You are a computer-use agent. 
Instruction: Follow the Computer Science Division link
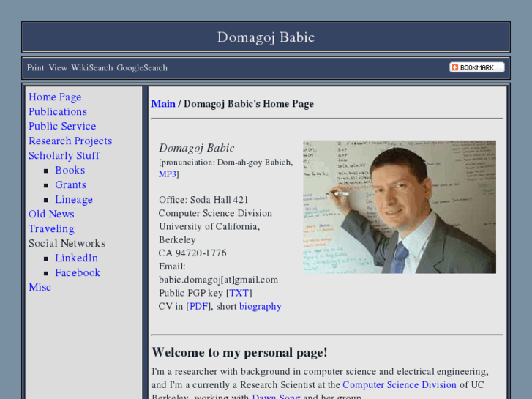pyautogui.click(x=400, y=385)
